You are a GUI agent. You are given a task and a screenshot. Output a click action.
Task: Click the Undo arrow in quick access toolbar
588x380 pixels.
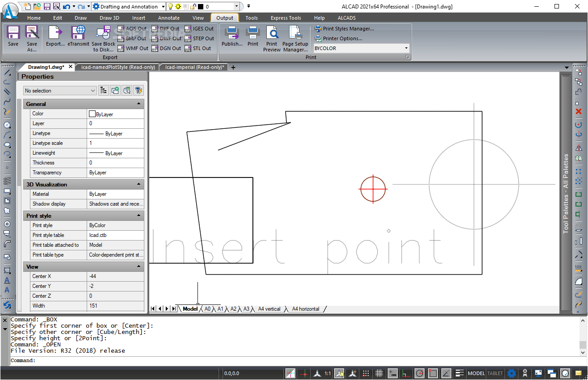66,7
